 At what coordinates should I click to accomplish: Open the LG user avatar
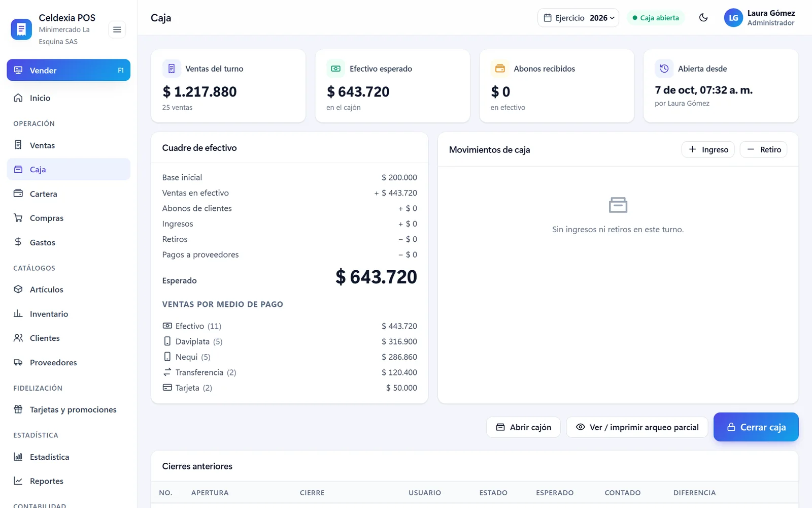[733, 18]
